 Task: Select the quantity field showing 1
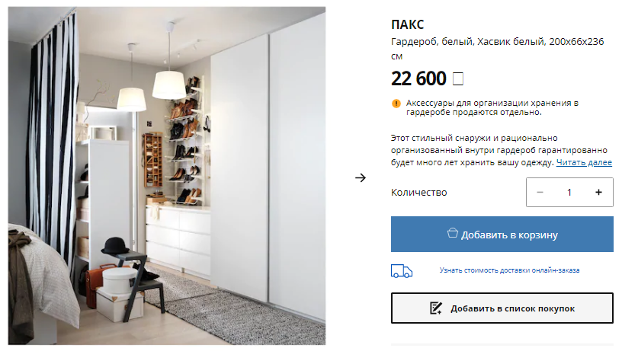coord(569,192)
